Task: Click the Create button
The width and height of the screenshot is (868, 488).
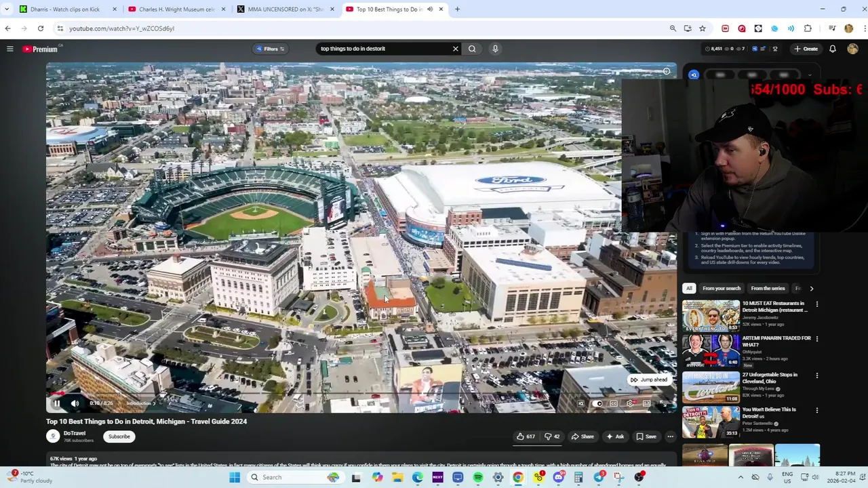Action: tap(806, 49)
